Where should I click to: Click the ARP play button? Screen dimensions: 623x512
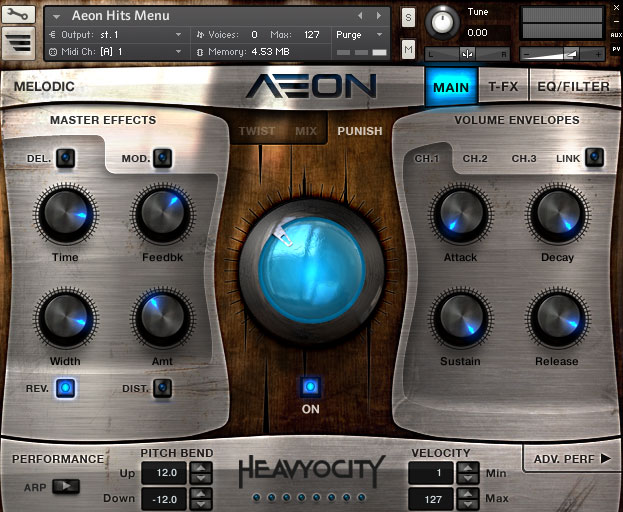coord(65,486)
